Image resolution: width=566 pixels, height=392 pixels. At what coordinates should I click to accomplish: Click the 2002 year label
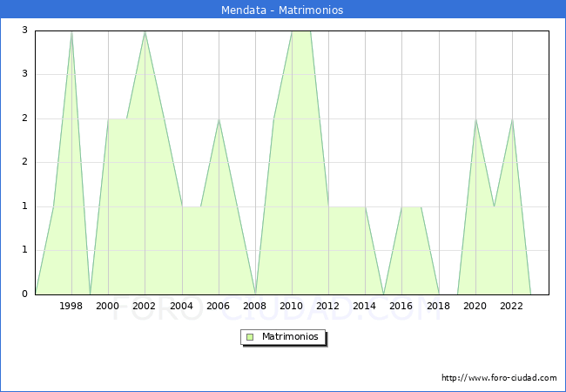(x=145, y=306)
